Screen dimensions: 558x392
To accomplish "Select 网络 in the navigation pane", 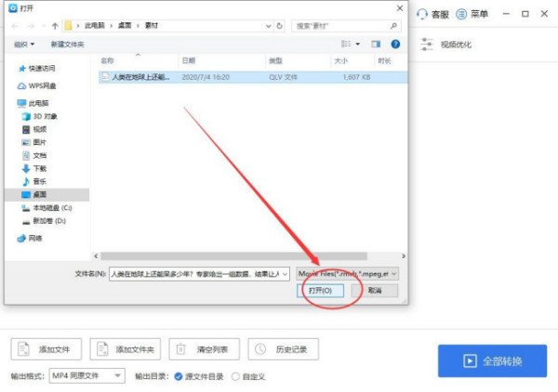I will click(x=30, y=238).
